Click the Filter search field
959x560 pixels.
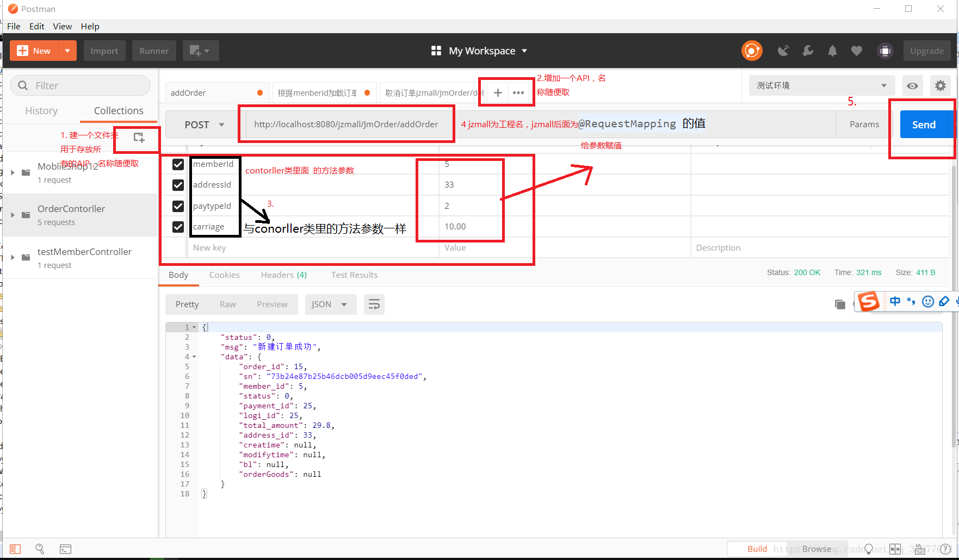click(x=81, y=85)
